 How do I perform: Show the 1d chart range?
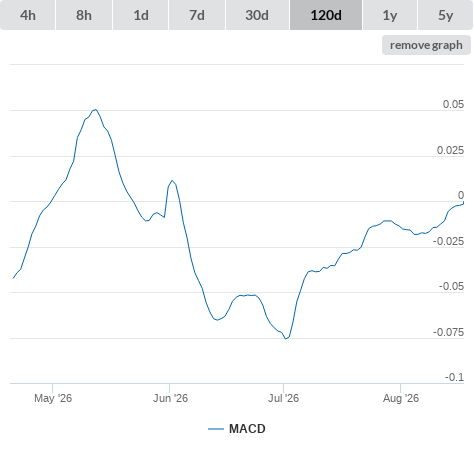[x=141, y=15]
